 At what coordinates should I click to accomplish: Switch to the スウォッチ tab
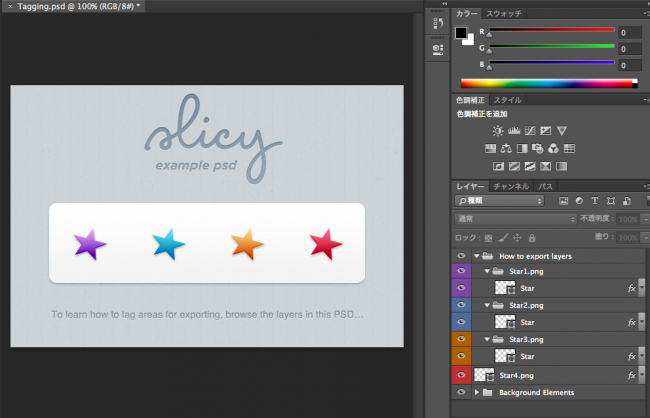(504, 14)
